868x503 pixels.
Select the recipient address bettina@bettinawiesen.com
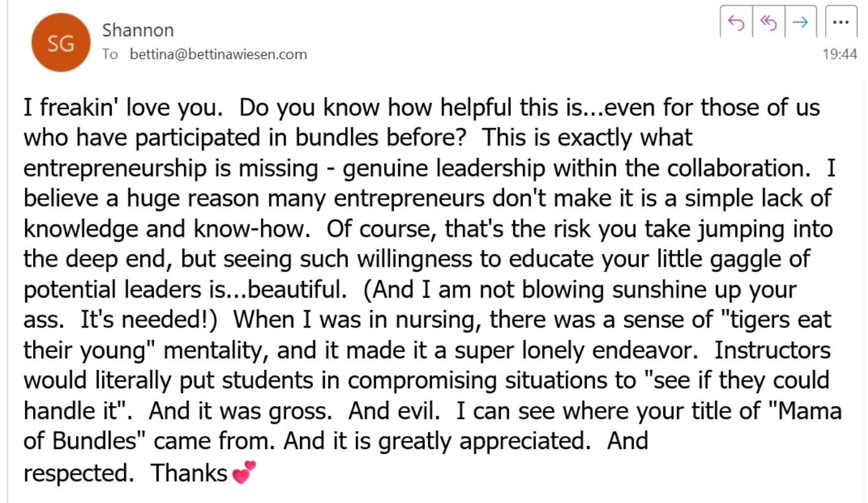tap(218, 54)
